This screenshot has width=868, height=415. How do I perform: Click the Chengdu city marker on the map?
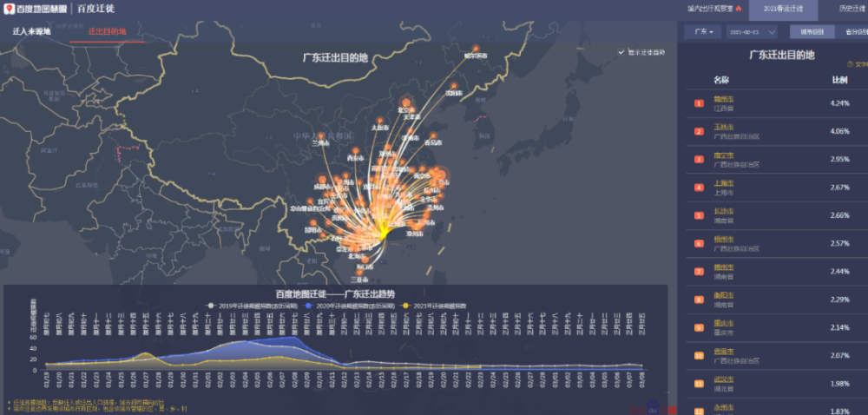322,179
